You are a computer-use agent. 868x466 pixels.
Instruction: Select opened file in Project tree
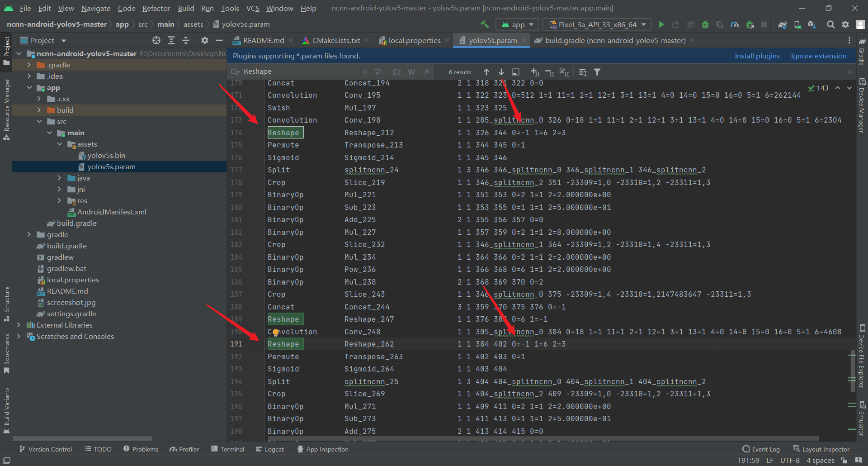(x=156, y=41)
